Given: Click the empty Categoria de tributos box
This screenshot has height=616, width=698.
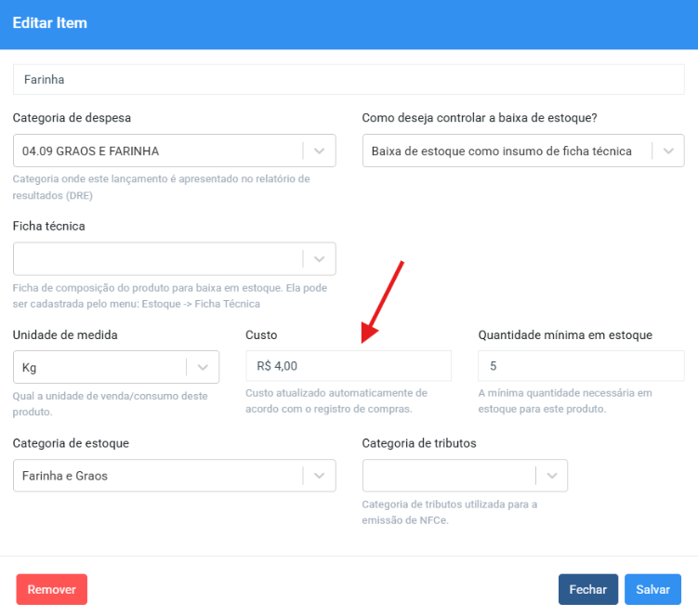Looking at the screenshot, I should [448, 476].
